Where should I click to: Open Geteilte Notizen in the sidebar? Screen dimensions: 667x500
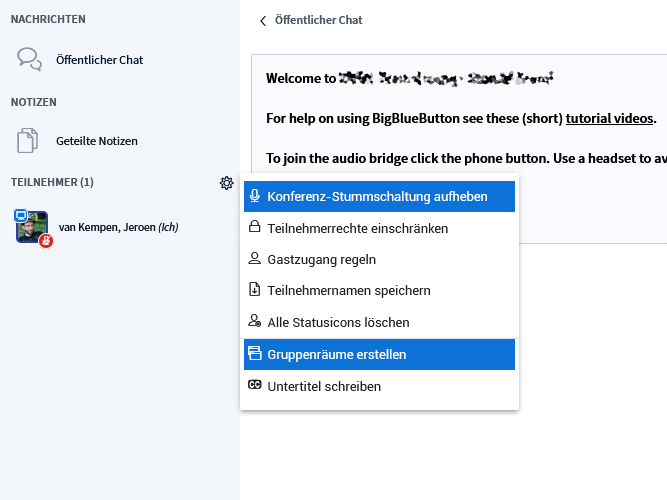[x=97, y=141]
